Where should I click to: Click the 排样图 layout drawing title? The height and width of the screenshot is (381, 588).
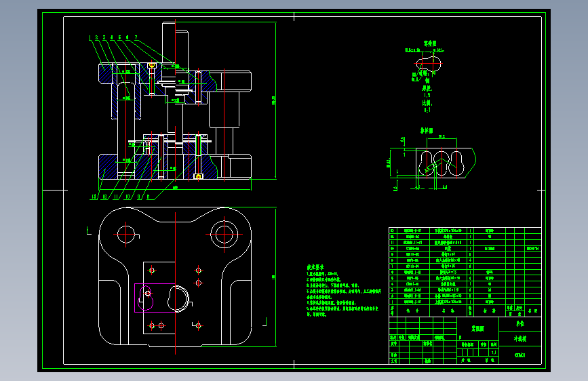point(427,130)
